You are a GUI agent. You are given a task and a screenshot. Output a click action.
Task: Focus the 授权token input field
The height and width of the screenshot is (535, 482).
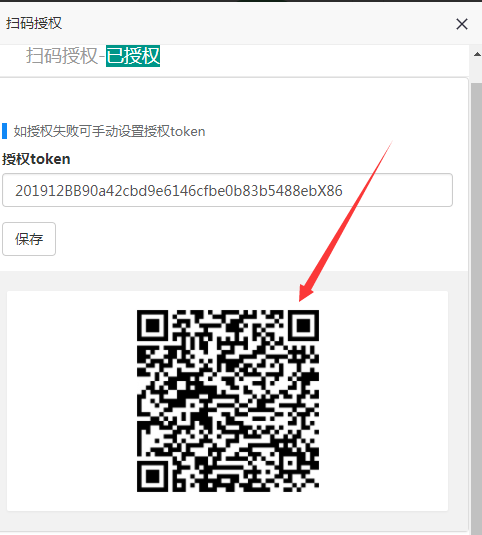pyautogui.click(x=228, y=190)
